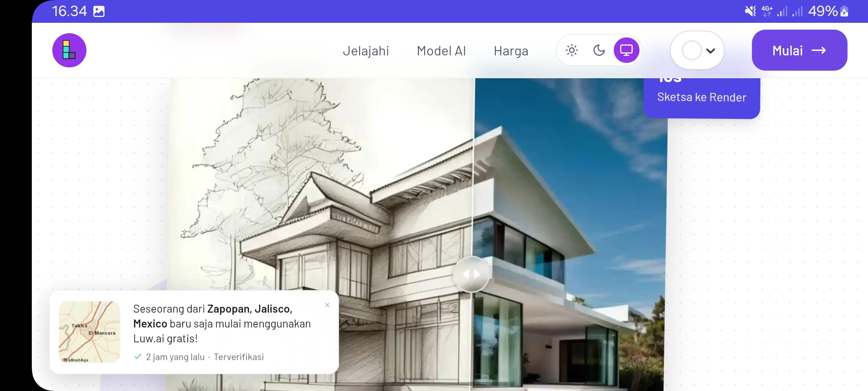
Task: Click the green verified checkmark icon
Action: (x=137, y=357)
